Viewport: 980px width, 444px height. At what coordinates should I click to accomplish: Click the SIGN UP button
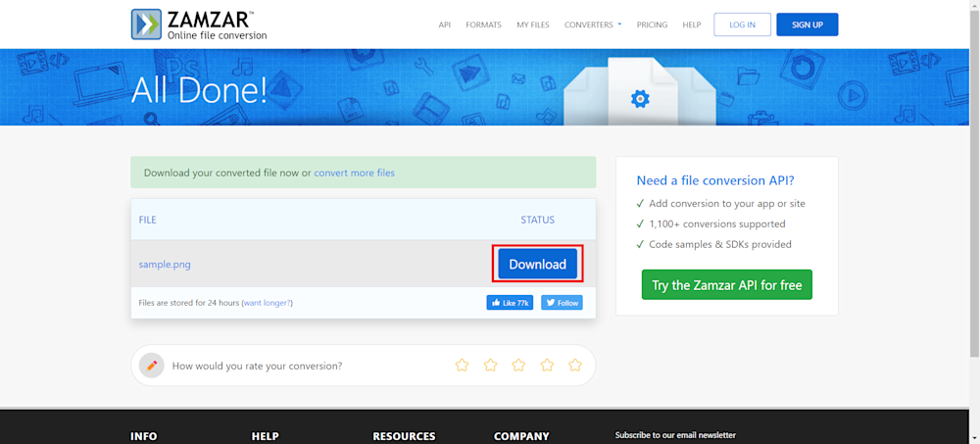click(808, 25)
